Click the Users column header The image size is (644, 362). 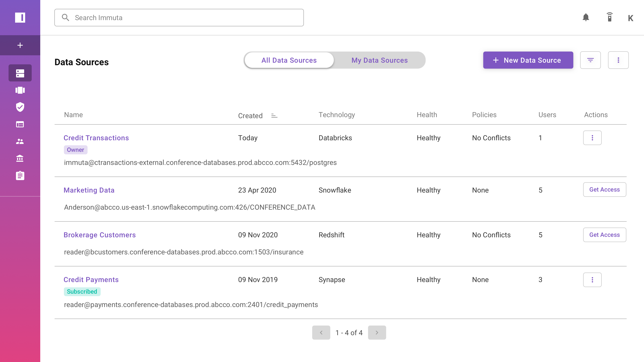pyautogui.click(x=547, y=115)
